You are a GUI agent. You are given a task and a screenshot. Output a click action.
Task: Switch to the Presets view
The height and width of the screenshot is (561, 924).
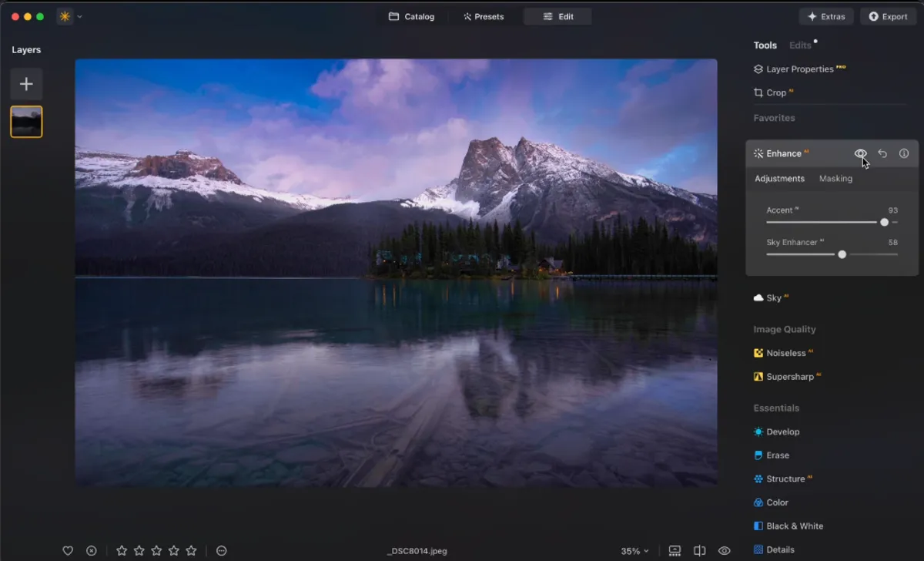pyautogui.click(x=484, y=15)
